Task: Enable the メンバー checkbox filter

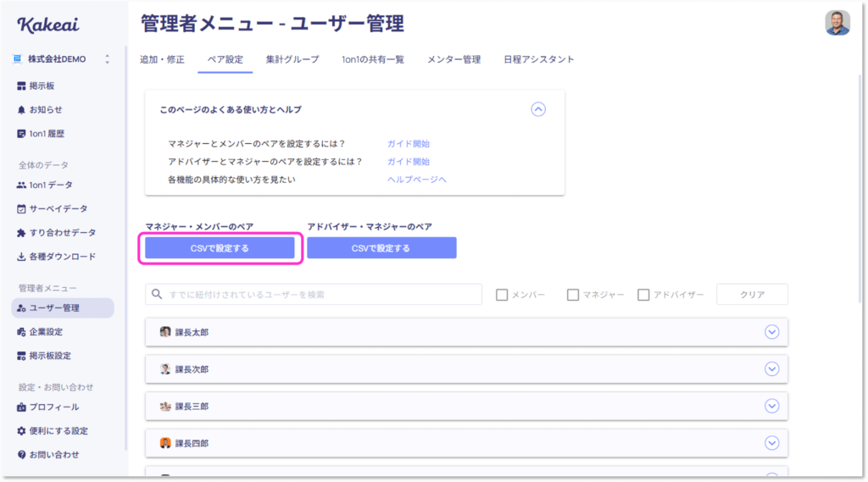Action: (x=502, y=295)
